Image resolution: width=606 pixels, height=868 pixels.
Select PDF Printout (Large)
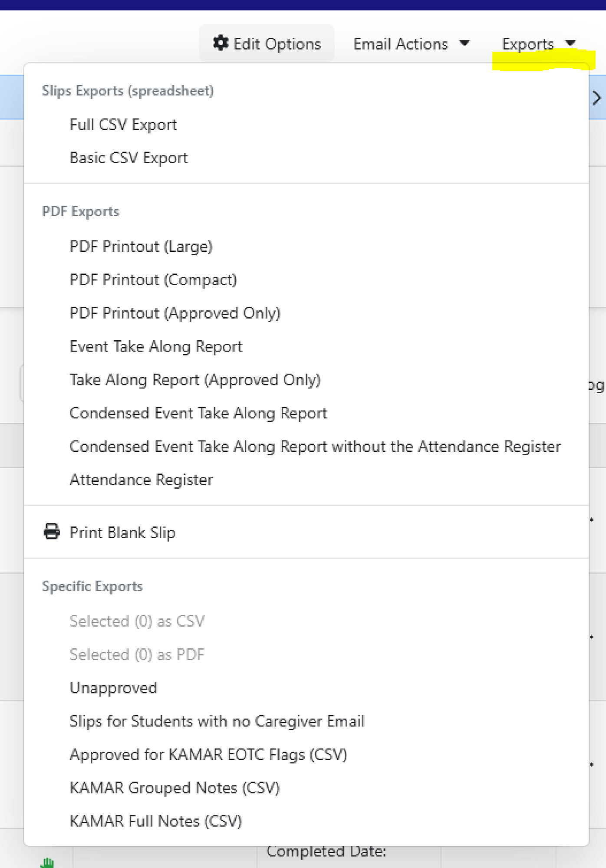[x=141, y=247]
